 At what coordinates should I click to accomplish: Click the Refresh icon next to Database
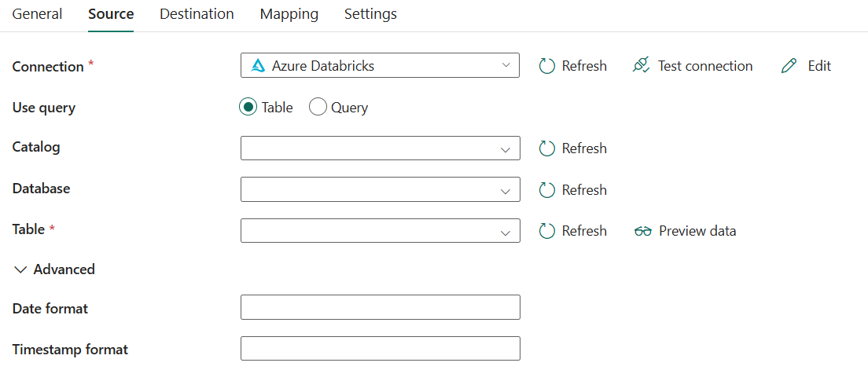[x=547, y=190]
